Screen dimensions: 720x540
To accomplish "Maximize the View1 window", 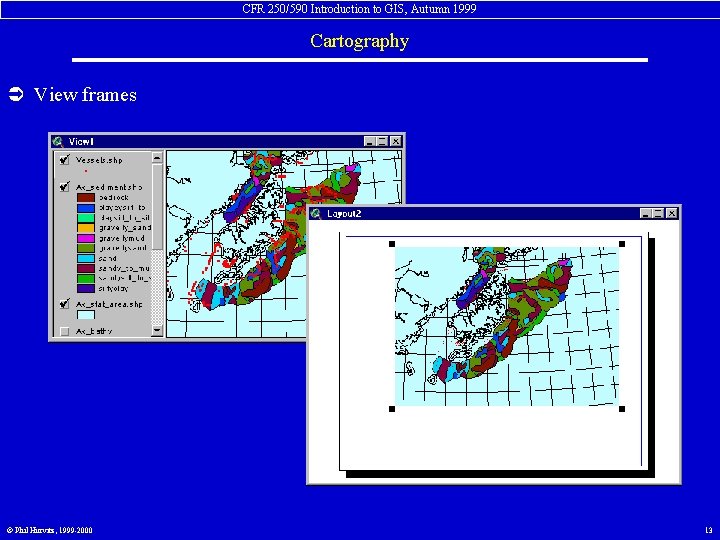I will [x=382, y=141].
